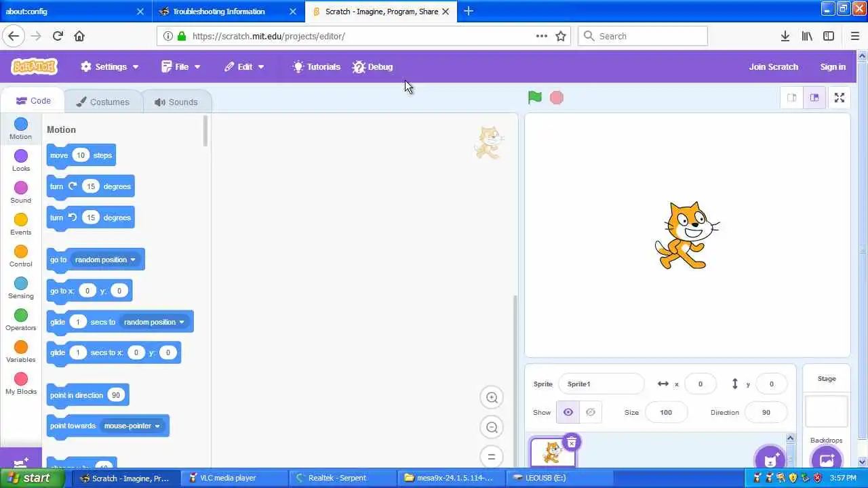Switch to the Sounds tab
Screen dimensions: 868x488
tap(176, 102)
